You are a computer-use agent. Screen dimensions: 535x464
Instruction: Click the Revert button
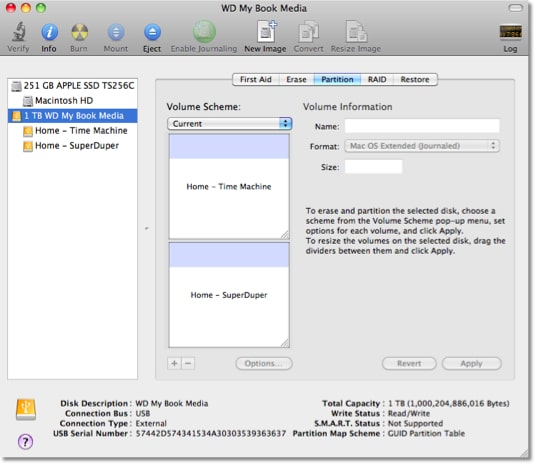click(409, 363)
